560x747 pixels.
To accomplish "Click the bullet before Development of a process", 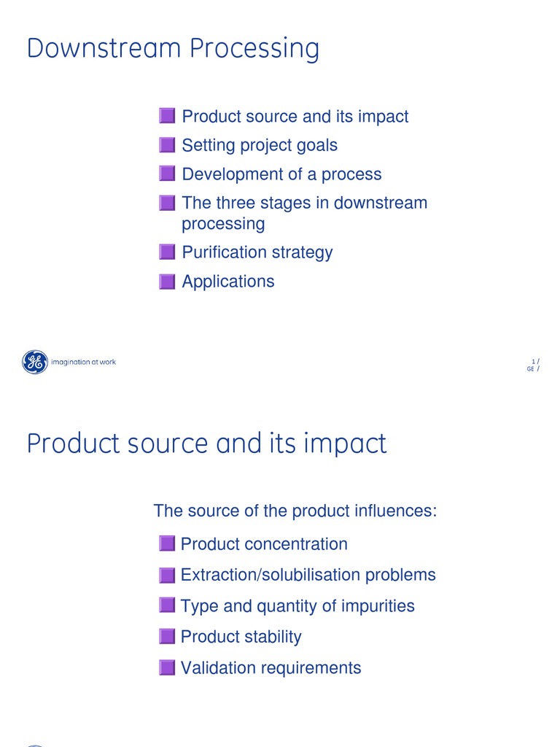I will coord(167,174).
